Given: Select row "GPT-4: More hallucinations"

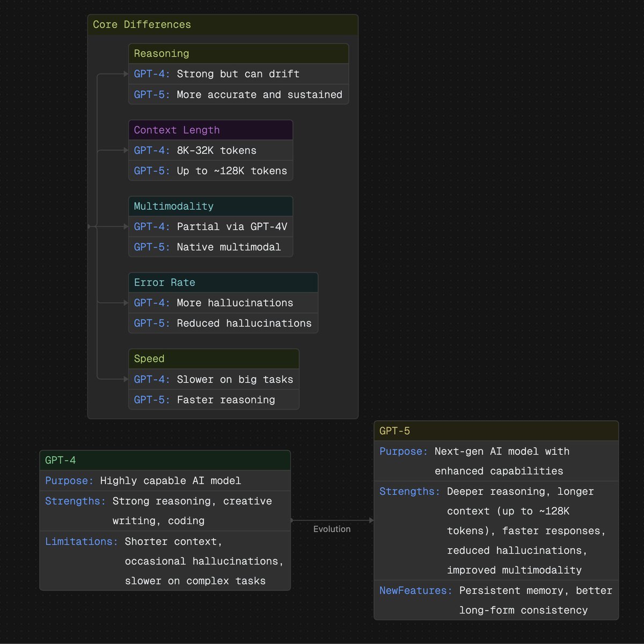Looking at the screenshot, I should coord(223,303).
